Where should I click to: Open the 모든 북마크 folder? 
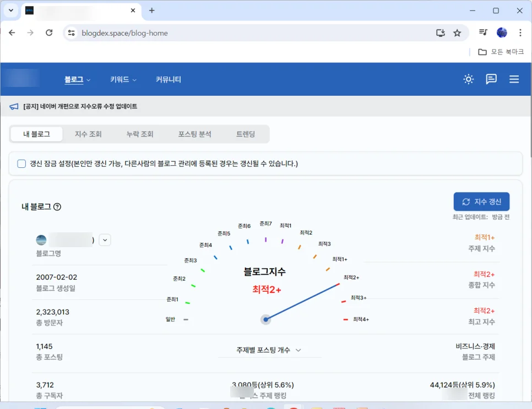501,52
